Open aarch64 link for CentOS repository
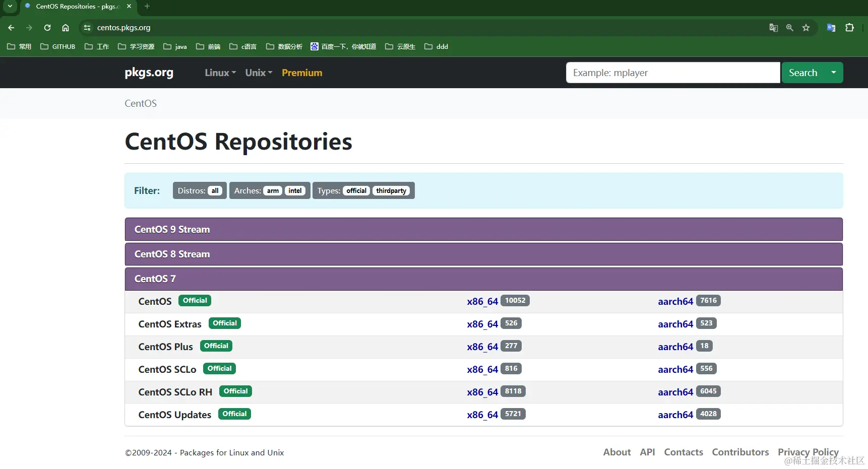Image resolution: width=868 pixels, height=469 pixels. [x=675, y=301]
